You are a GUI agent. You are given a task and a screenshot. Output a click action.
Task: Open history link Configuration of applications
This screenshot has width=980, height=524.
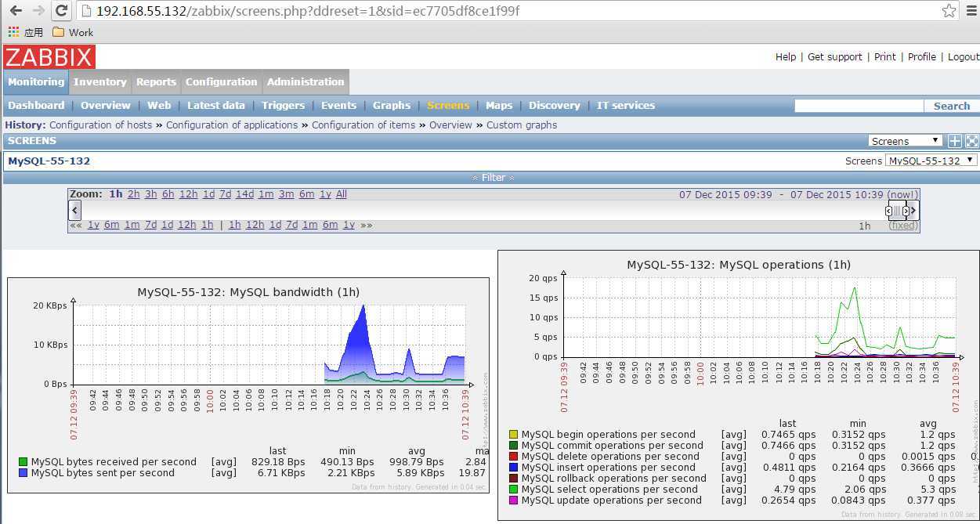pos(232,125)
